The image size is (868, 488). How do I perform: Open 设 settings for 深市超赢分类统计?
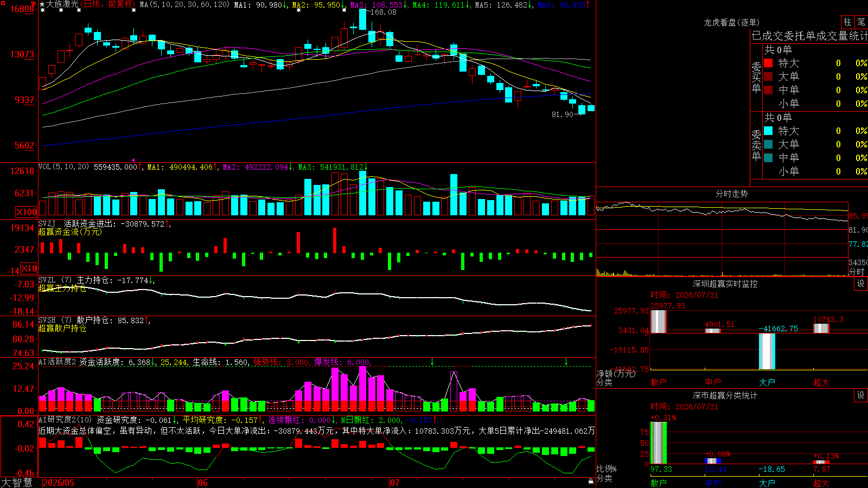pyautogui.click(x=861, y=395)
